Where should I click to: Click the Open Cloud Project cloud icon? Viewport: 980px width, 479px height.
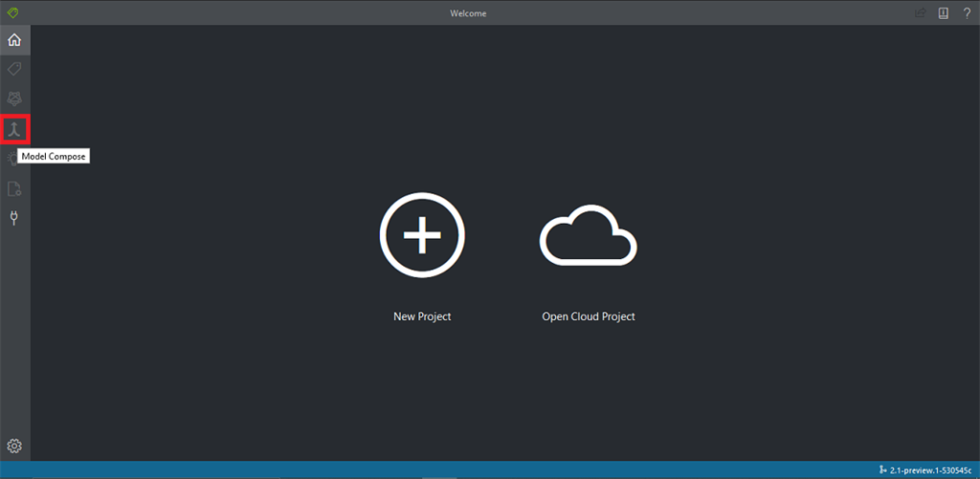pyautogui.click(x=589, y=235)
